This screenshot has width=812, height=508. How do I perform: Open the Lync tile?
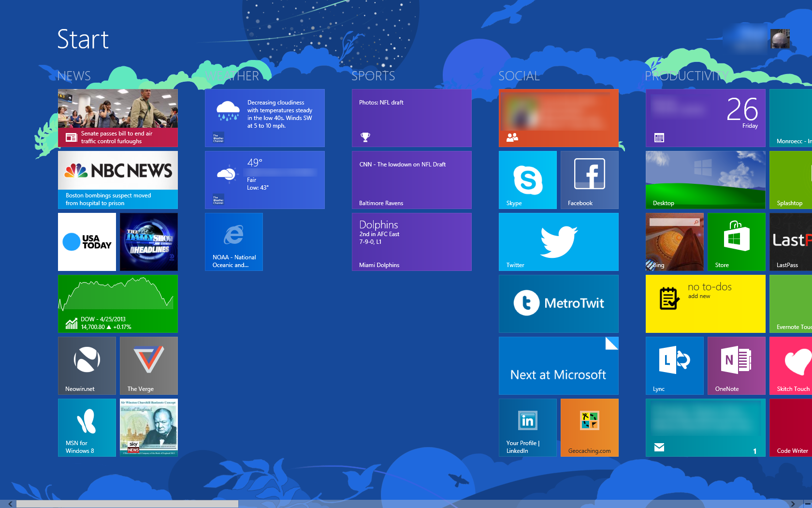pos(674,365)
